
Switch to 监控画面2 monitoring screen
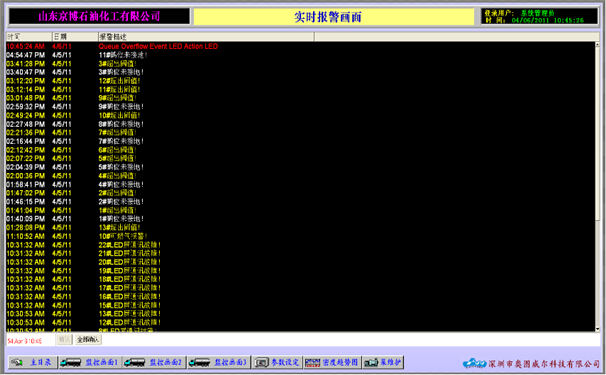pos(154,362)
